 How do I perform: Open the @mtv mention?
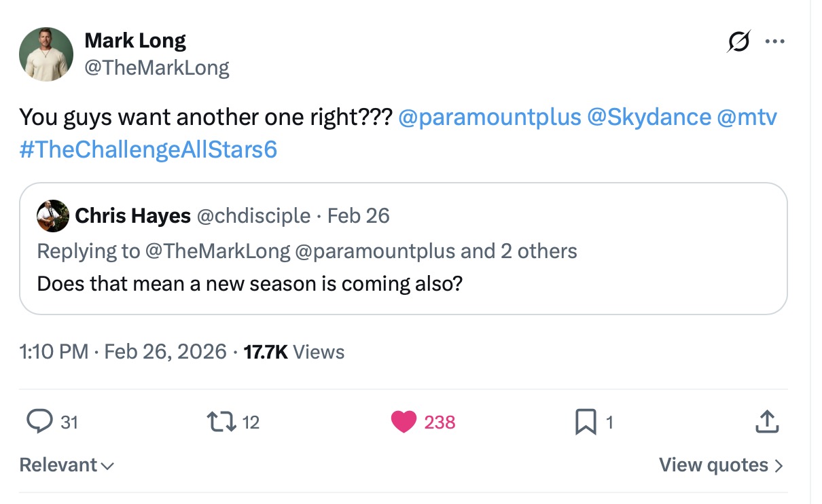(747, 118)
